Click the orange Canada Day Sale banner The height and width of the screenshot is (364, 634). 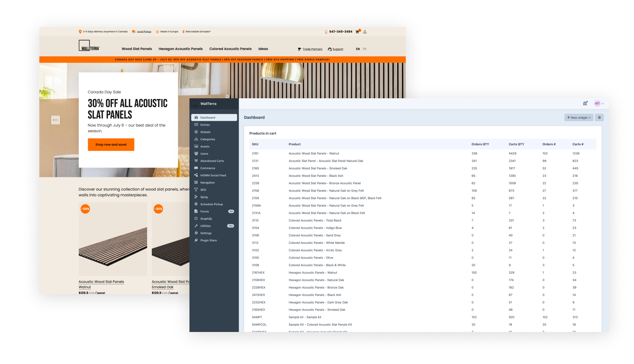pos(222,59)
